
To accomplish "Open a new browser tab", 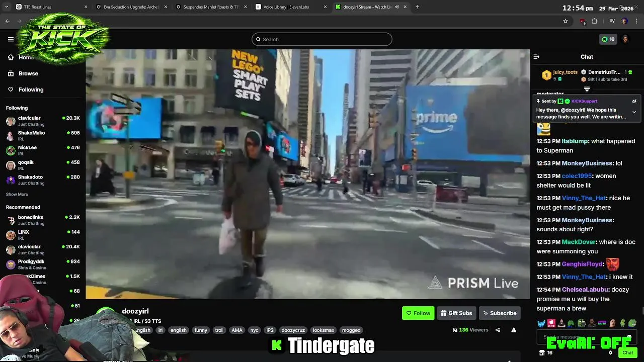I will coord(417,7).
